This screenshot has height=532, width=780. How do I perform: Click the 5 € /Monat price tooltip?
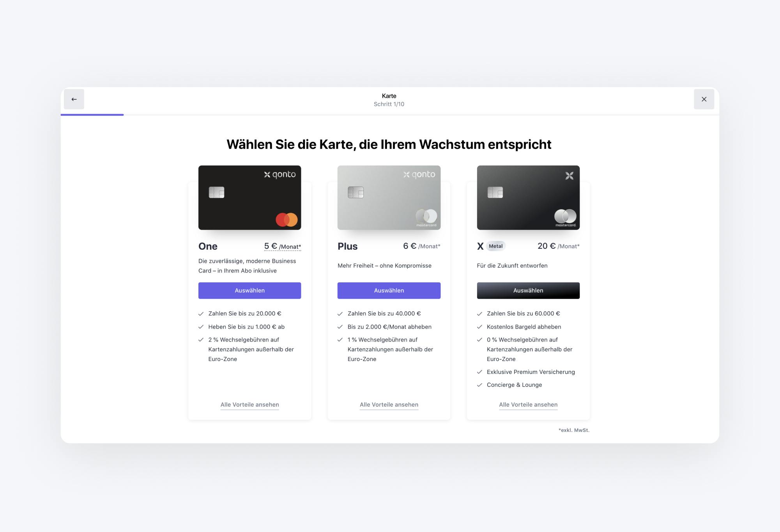point(283,247)
